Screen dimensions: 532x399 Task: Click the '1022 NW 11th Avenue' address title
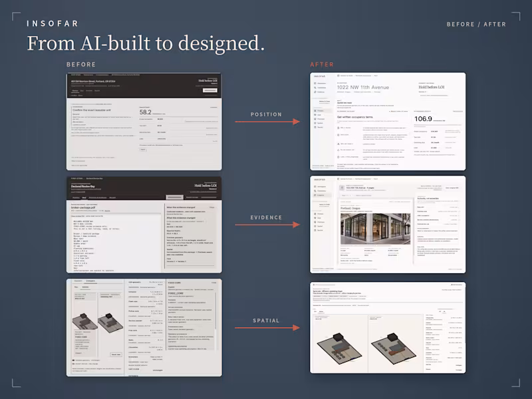(363, 87)
